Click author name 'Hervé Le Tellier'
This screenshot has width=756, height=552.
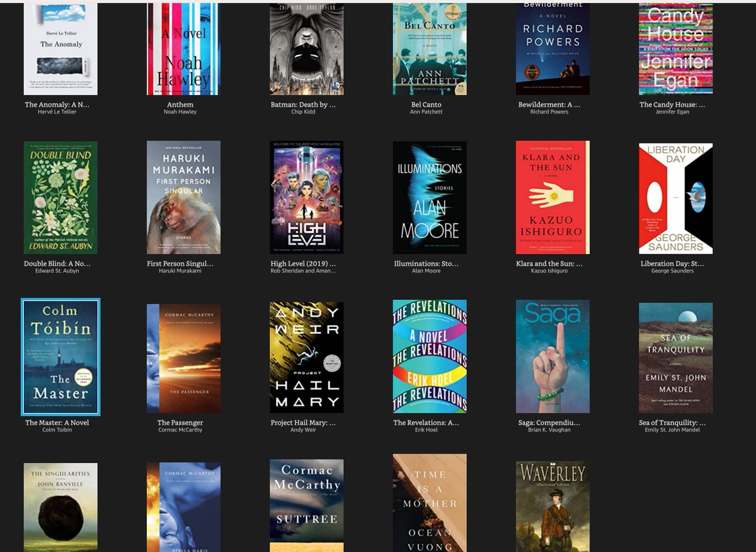point(57,112)
